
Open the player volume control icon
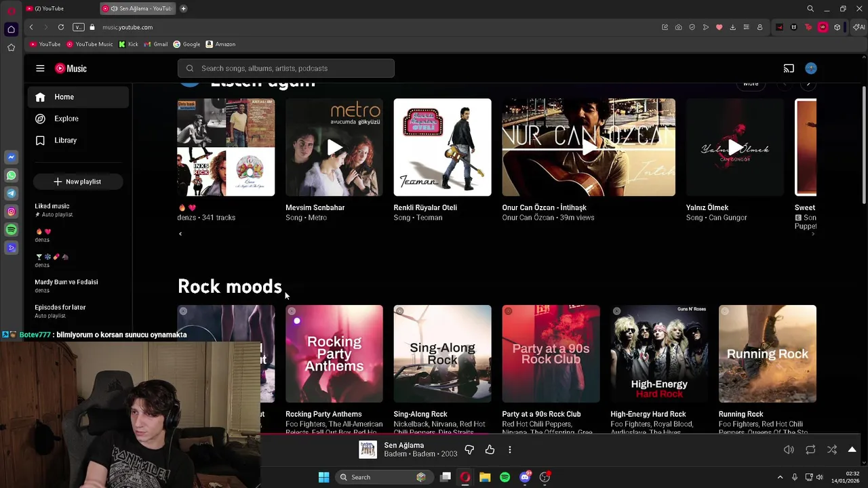click(789, 449)
